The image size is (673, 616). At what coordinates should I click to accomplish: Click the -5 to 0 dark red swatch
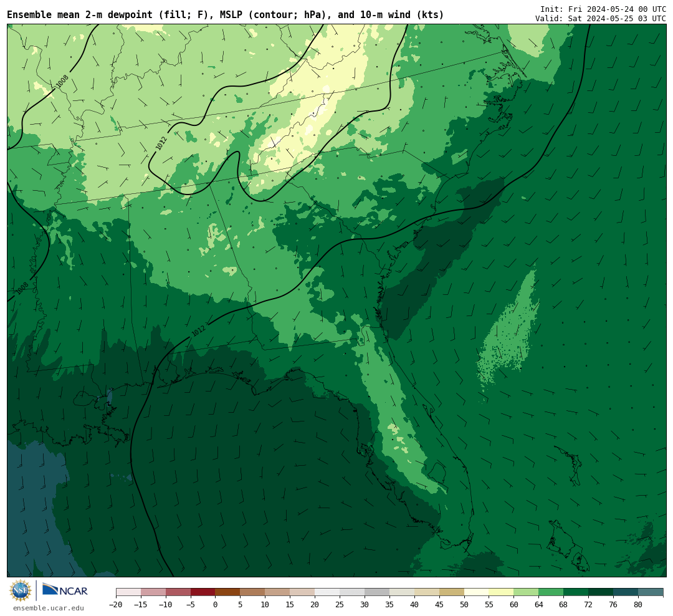pyautogui.click(x=203, y=592)
